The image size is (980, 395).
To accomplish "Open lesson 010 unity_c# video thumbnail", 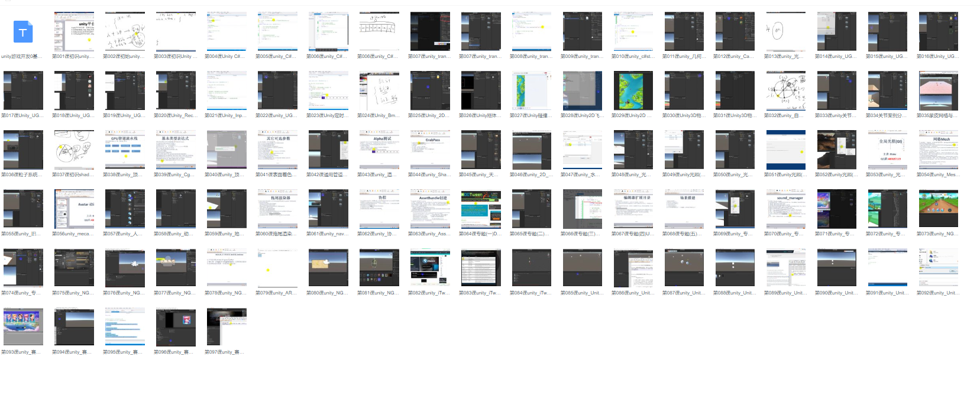I will click(633, 32).
